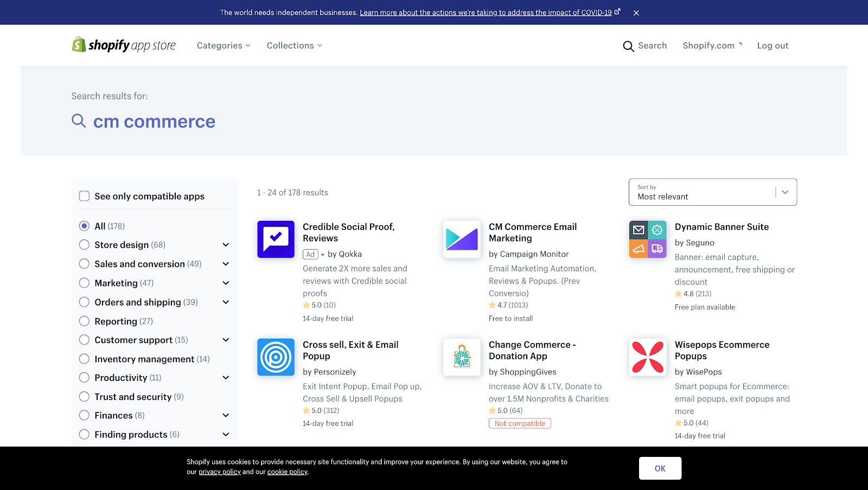Open the COVID-19 actions link
Screen dimensions: 868x490
click(x=486, y=12)
